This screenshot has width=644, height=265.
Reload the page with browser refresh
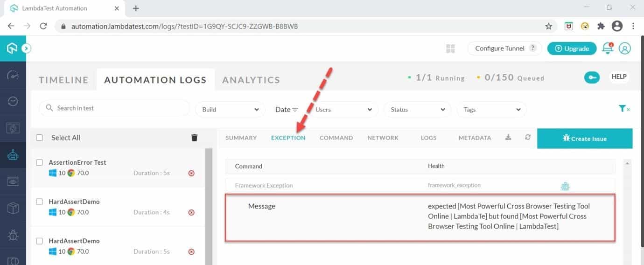pyautogui.click(x=43, y=26)
